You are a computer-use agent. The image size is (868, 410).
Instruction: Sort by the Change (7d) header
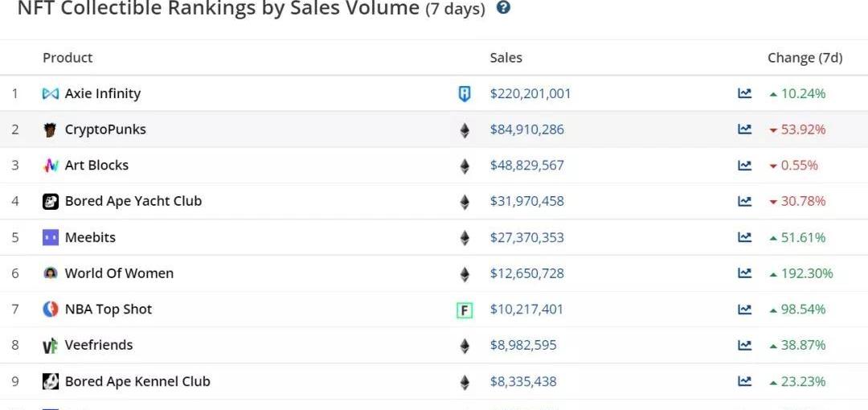[x=805, y=58]
